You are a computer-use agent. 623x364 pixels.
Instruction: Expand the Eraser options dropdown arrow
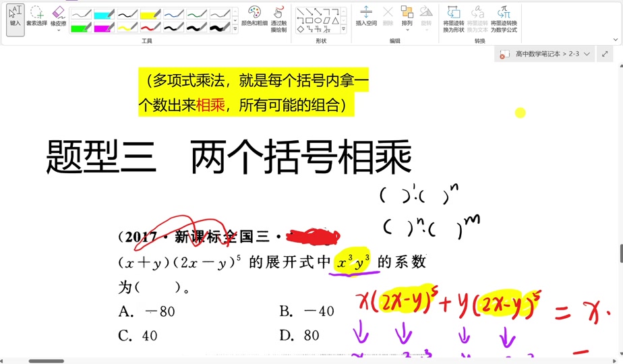click(x=59, y=30)
